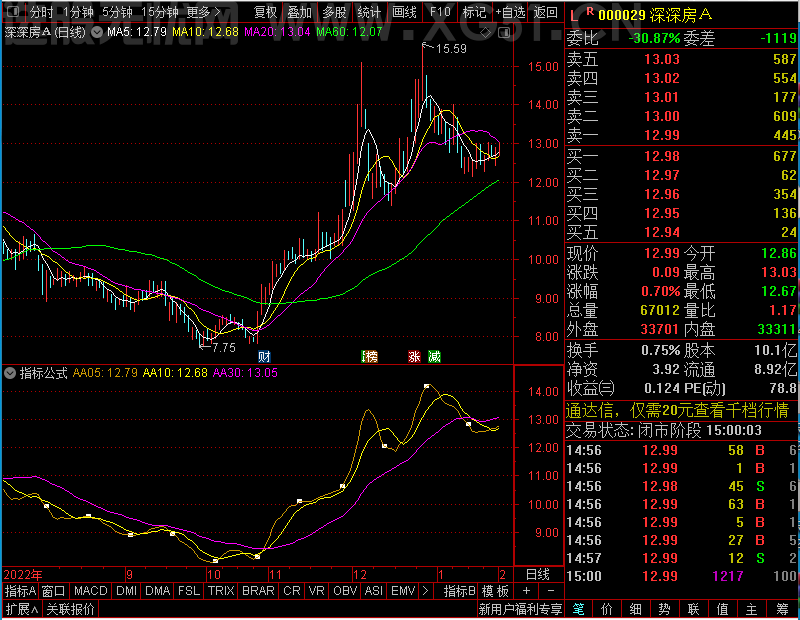Select the BRAR indicator
Screen dimensions: 800x620
pos(258,591)
